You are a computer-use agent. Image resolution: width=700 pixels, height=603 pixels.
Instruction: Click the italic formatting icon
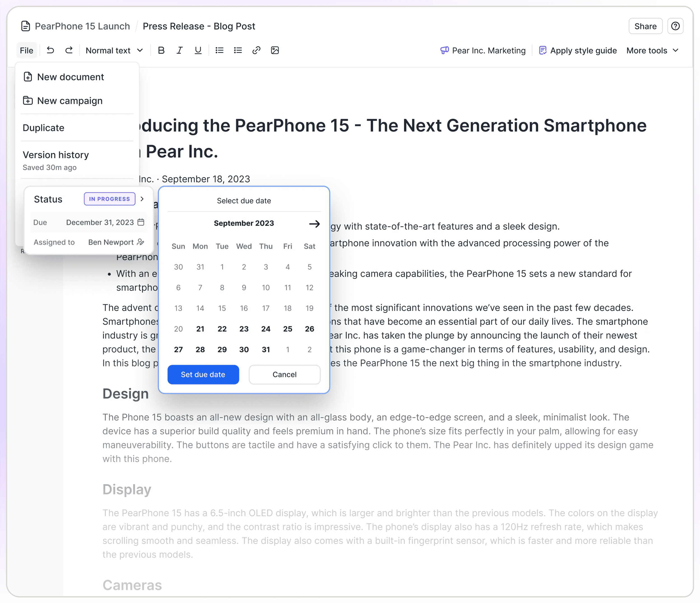(x=179, y=50)
